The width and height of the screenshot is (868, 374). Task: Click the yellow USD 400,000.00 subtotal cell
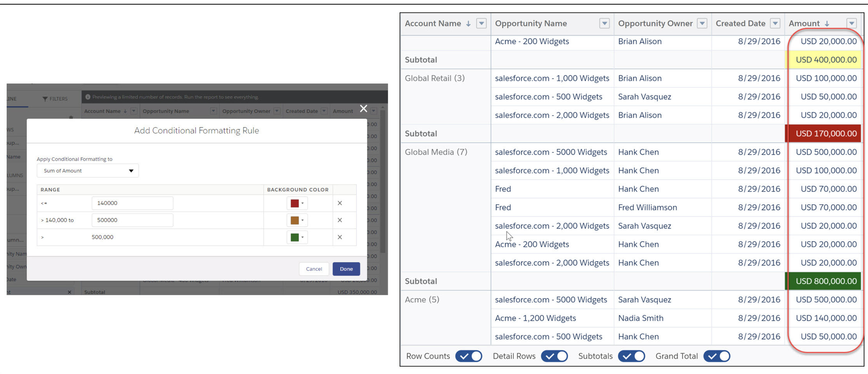click(x=823, y=60)
